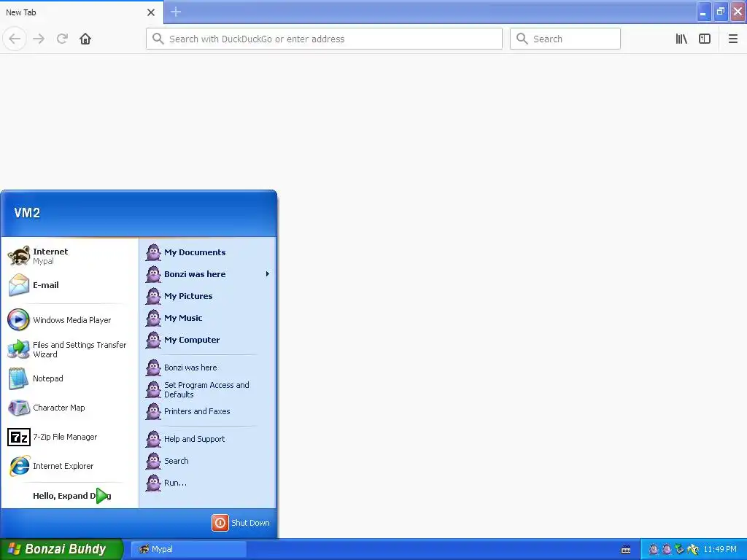Choose Search in the Start menu
747x560 pixels.
[208, 461]
